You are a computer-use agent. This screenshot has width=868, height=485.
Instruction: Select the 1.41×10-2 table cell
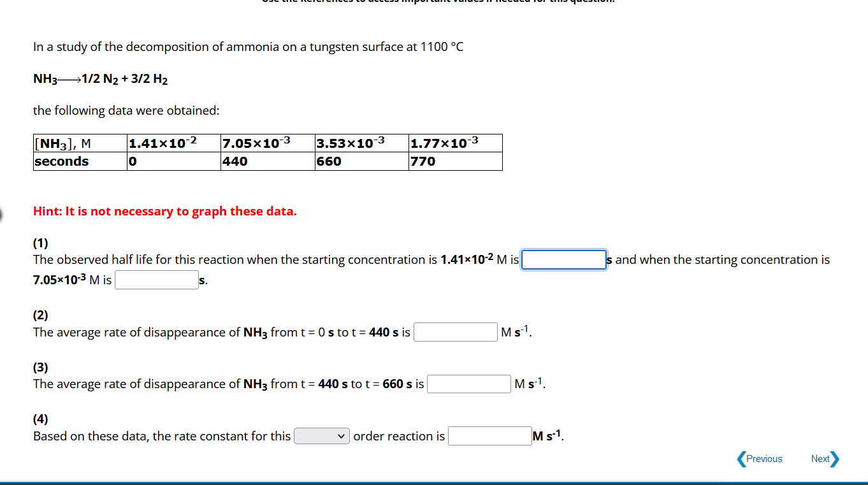click(x=173, y=143)
